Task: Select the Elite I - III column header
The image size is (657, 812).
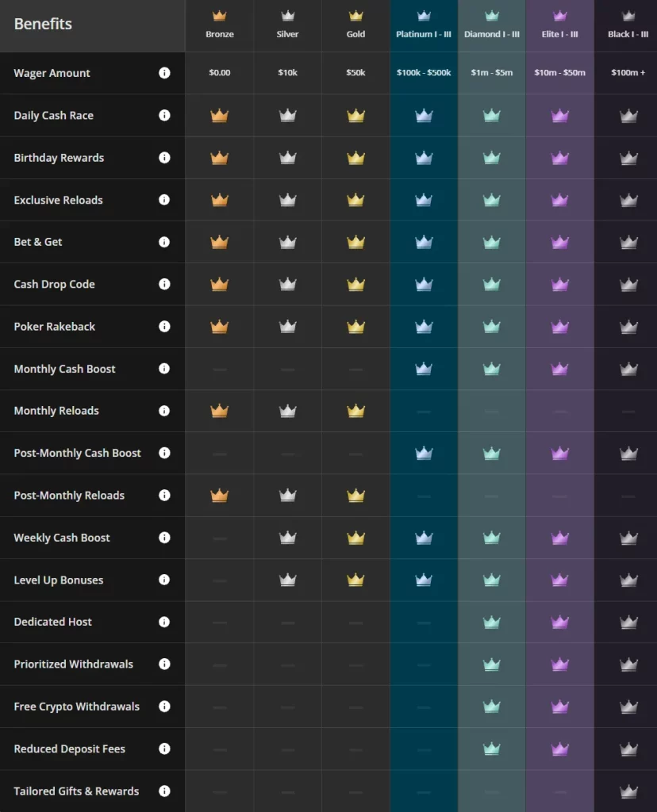Action: tap(559, 25)
